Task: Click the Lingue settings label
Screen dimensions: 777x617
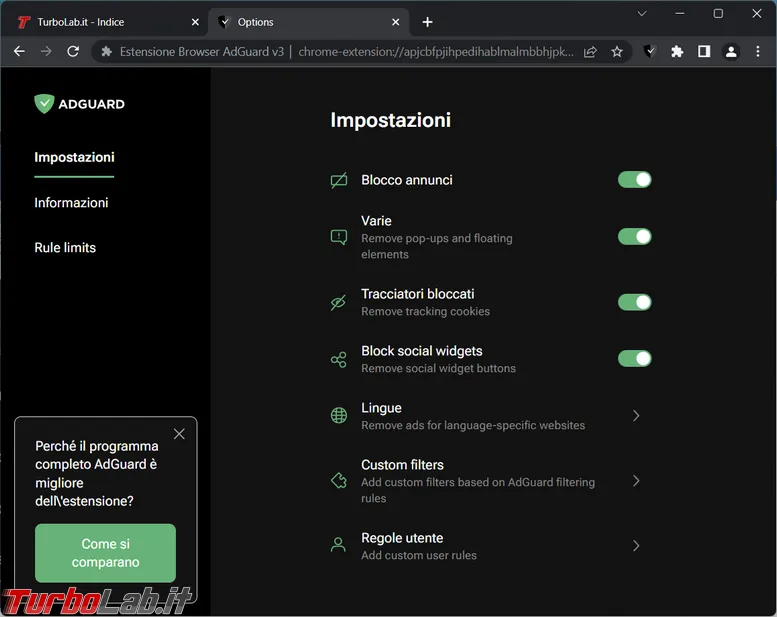Action: [x=381, y=407]
